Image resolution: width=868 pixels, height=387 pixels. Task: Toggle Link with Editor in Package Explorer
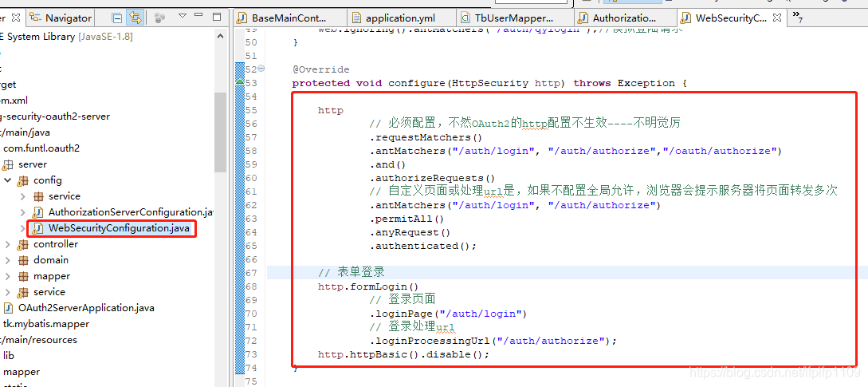click(134, 18)
